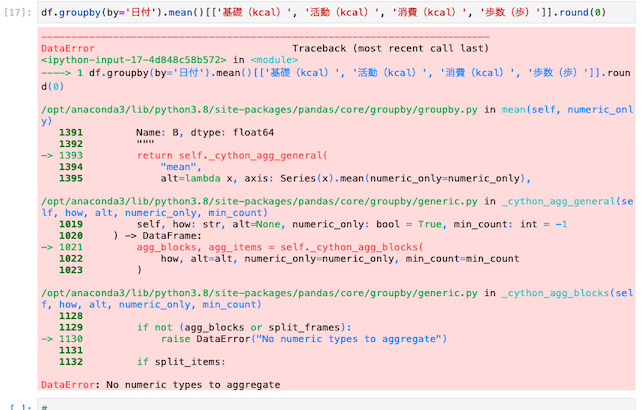Screen dimensions: 644x410
Task: Click the arrow marker at line 1130
Action: point(47,339)
